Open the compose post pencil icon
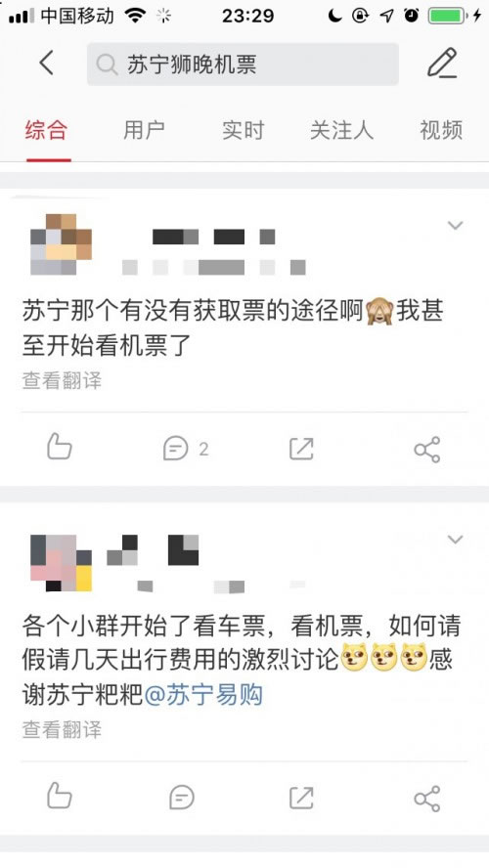This screenshot has height=868, width=489. pyautogui.click(x=441, y=64)
